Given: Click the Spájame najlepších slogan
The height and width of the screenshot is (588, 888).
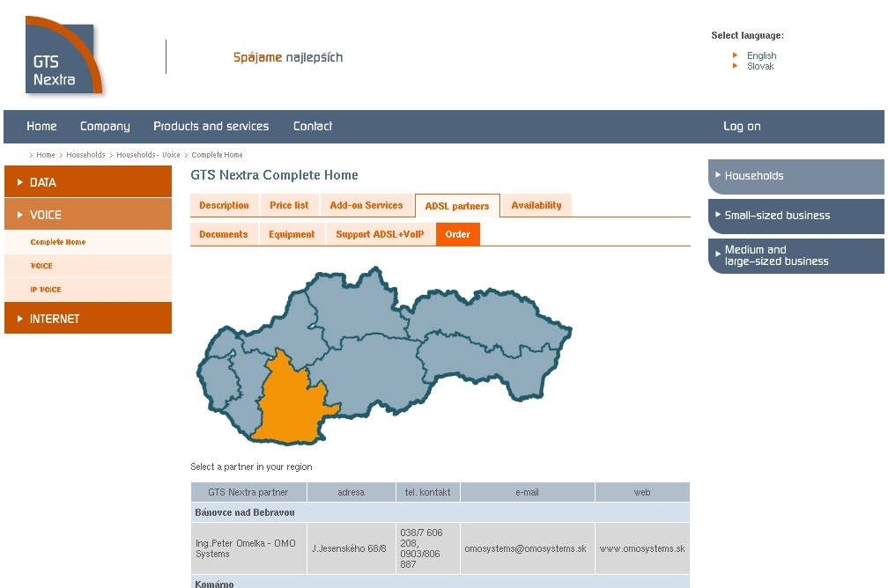Looking at the screenshot, I should tap(288, 57).
